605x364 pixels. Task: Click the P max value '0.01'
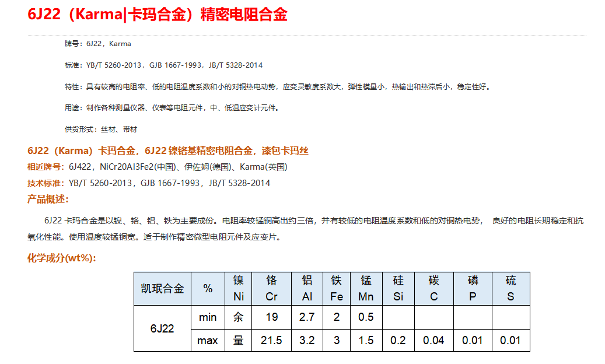tap(473, 341)
